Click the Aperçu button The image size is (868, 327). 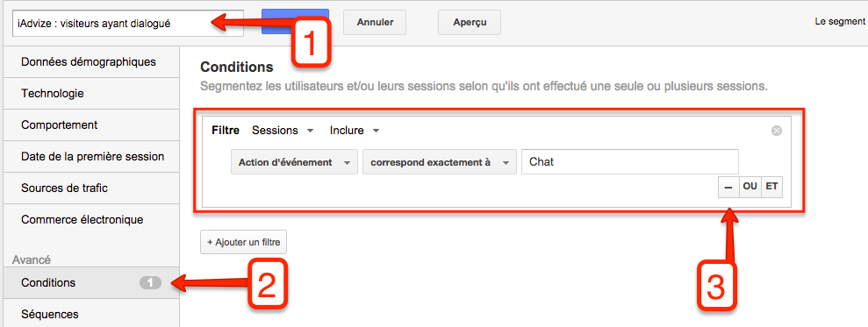pos(470,22)
